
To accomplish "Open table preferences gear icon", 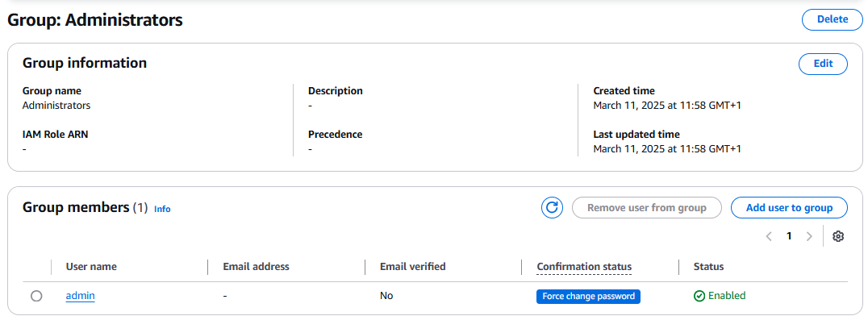I will (838, 236).
